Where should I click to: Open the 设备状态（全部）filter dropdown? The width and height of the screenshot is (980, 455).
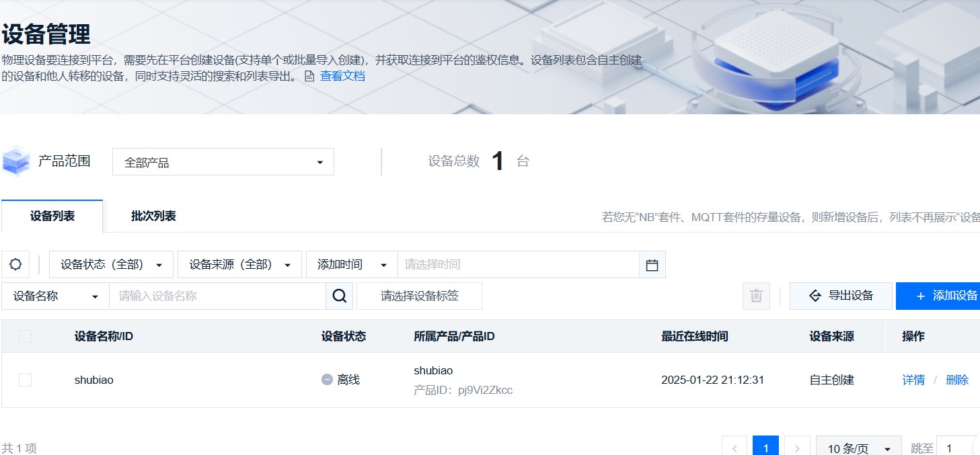click(110, 264)
